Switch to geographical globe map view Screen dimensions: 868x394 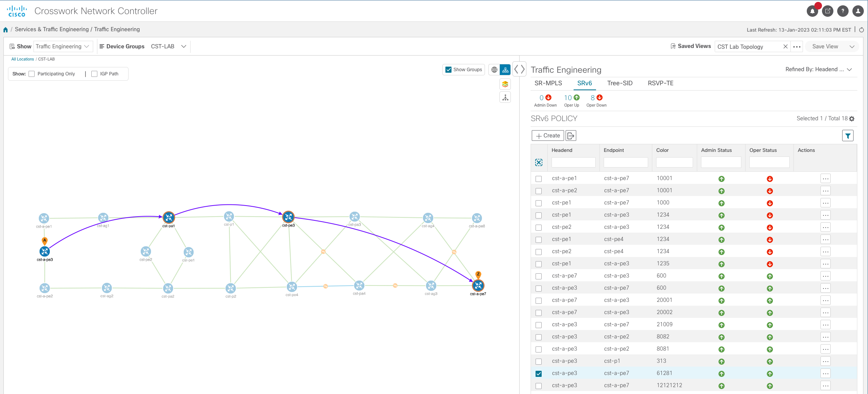[x=494, y=70]
